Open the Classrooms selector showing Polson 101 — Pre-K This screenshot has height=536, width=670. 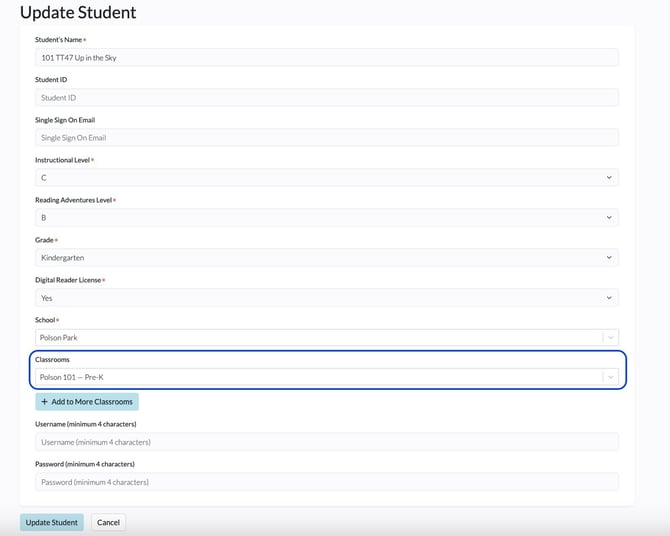point(326,377)
